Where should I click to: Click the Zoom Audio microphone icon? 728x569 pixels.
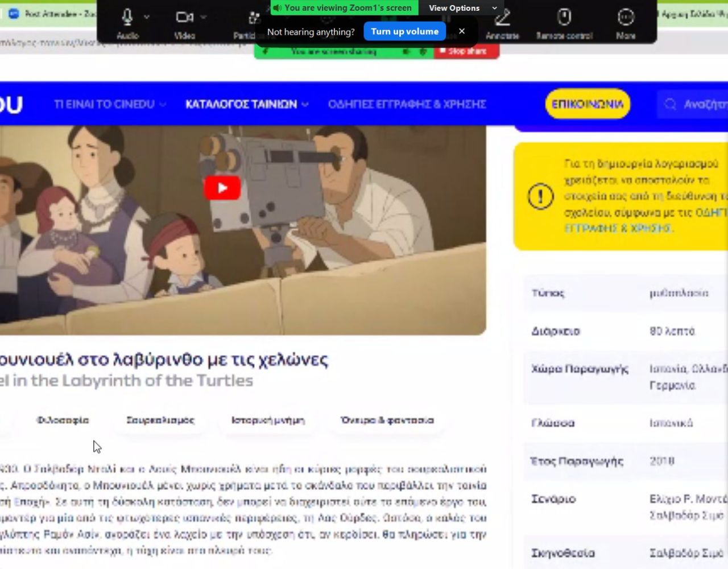127,17
